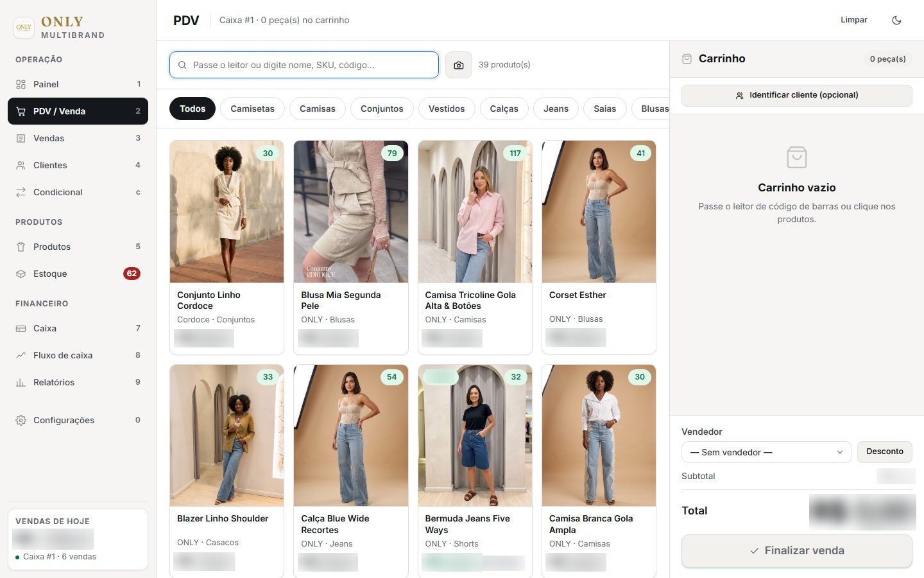Choose the Corset Esther product photo
The height and width of the screenshot is (578, 924).
coord(599,212)
